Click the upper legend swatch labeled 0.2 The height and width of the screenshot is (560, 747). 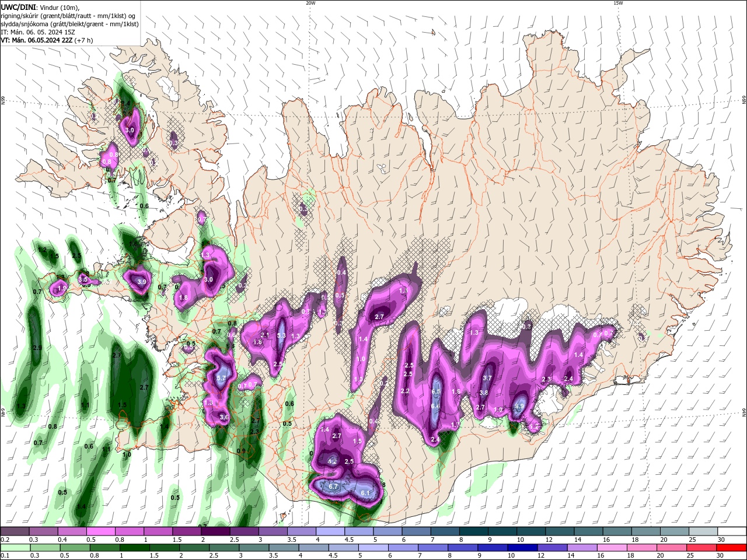pyautogui.click(x=15, y=531)
